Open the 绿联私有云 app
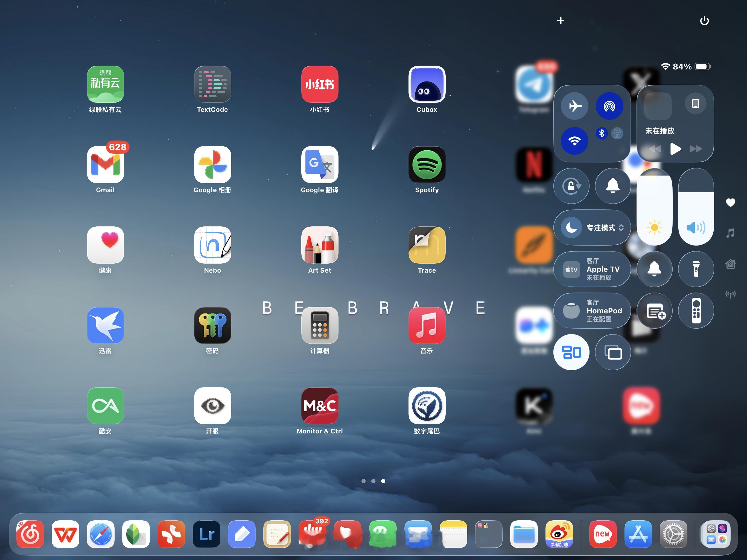Viewport: 747px width, 560px height. click(x=105, y=84)
